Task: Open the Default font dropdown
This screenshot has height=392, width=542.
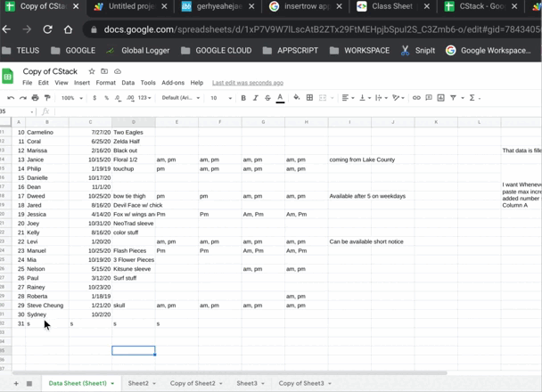Action: [181, 98]
